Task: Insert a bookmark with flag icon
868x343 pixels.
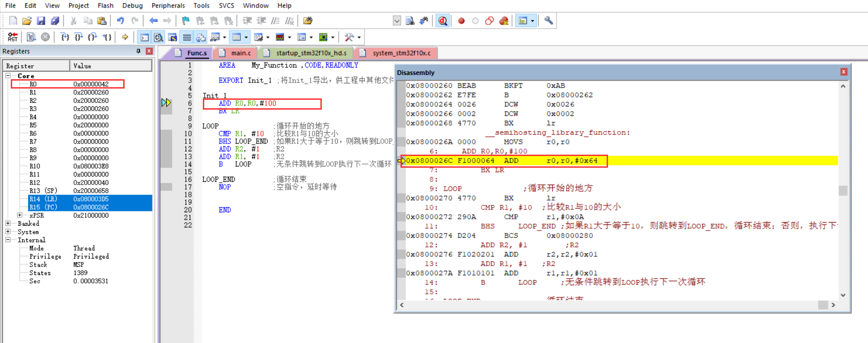Action: (x=186, y=21)
